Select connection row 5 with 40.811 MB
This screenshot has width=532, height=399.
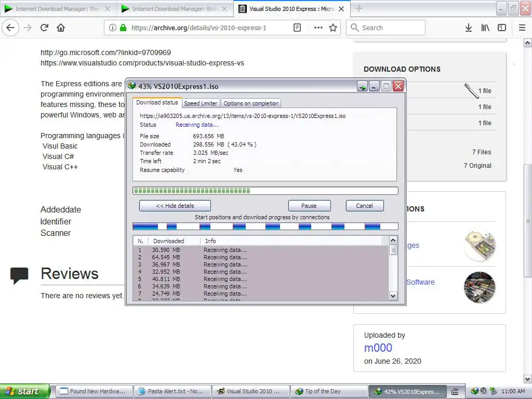(261, 279)
